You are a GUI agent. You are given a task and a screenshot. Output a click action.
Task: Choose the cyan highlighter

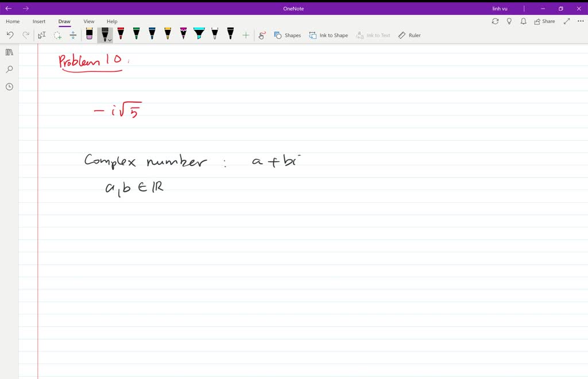point(198,33)
